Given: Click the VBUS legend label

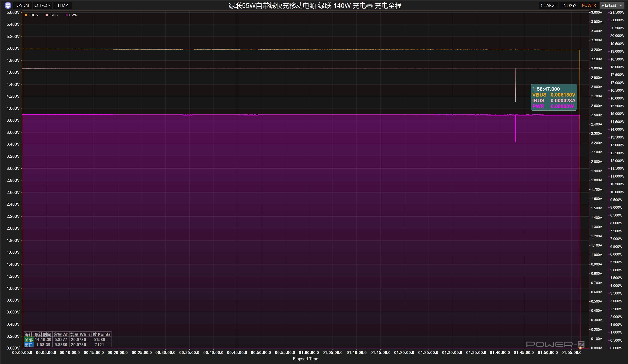Looking at the screenshot, I should pos(33,15).
